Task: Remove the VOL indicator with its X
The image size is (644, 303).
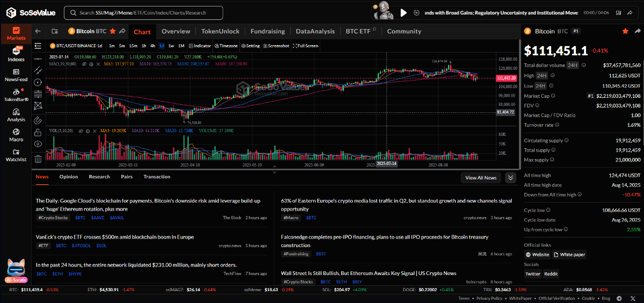Action: point(94,131)
